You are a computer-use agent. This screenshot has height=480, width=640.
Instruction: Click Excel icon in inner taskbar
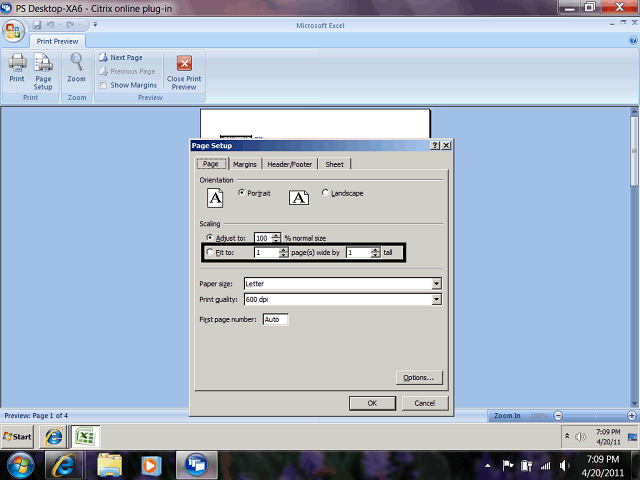click(x=85, y=437)
